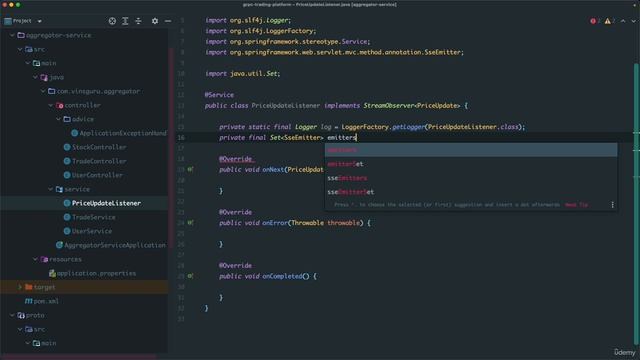Open TradeService in project tree
Screen dimensions: 640x360
[x=93, y=217]
